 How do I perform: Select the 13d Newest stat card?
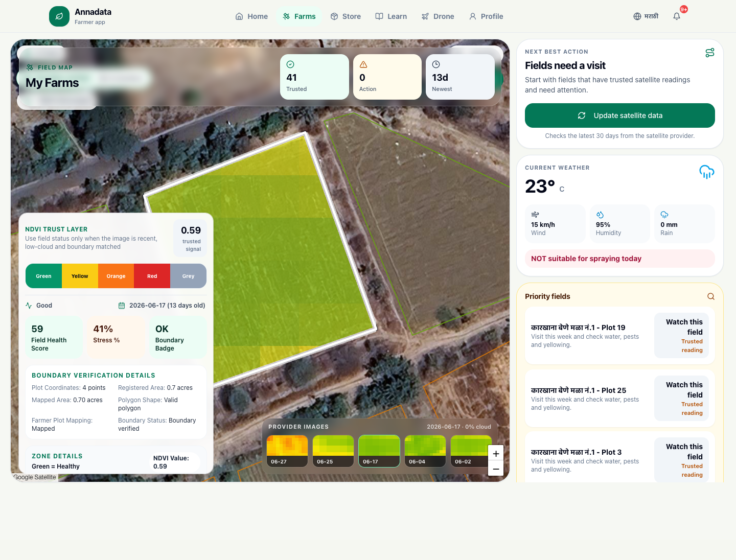(460, 77)
